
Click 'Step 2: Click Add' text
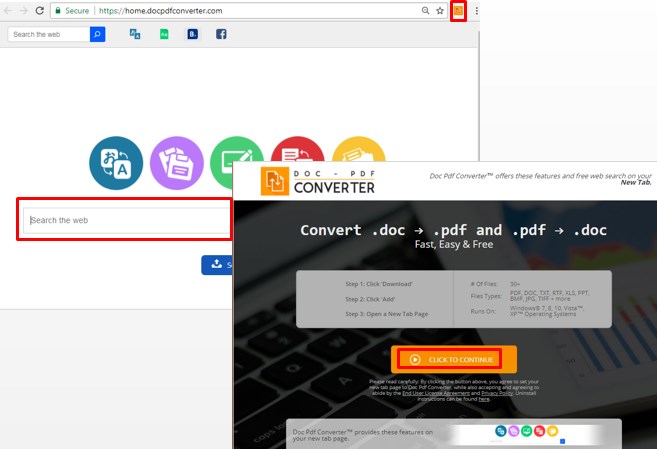point(370,299)
